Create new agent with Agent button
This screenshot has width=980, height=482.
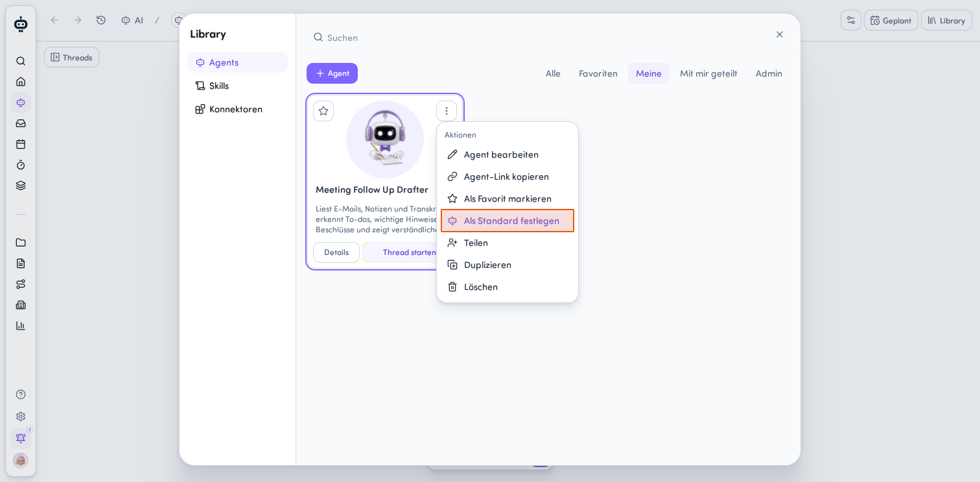pyautogui.click(x=332, y=73)
